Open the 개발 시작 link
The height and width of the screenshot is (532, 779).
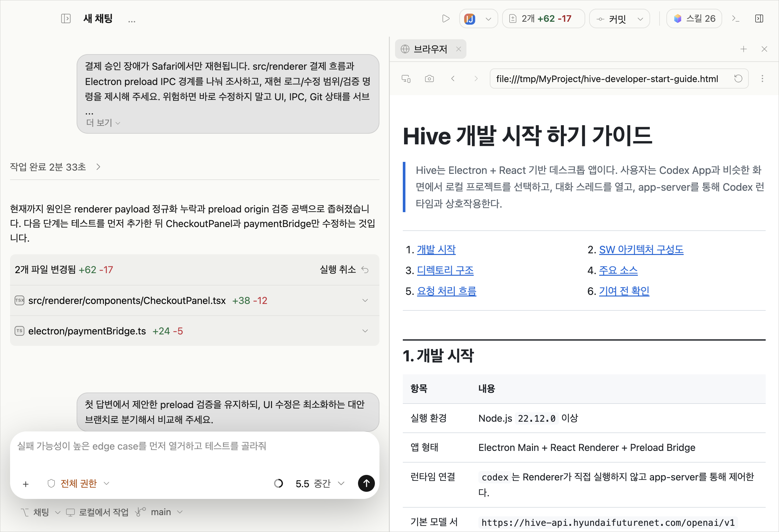[436, 249]
